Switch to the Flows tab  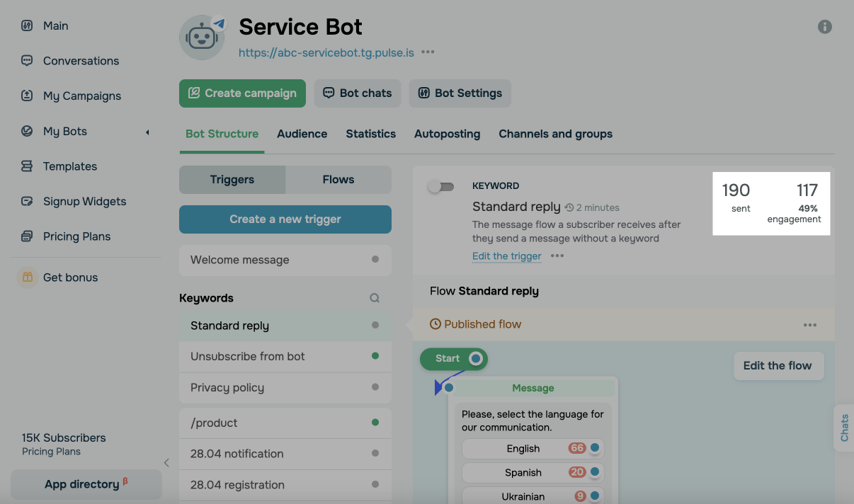point(338,180)
